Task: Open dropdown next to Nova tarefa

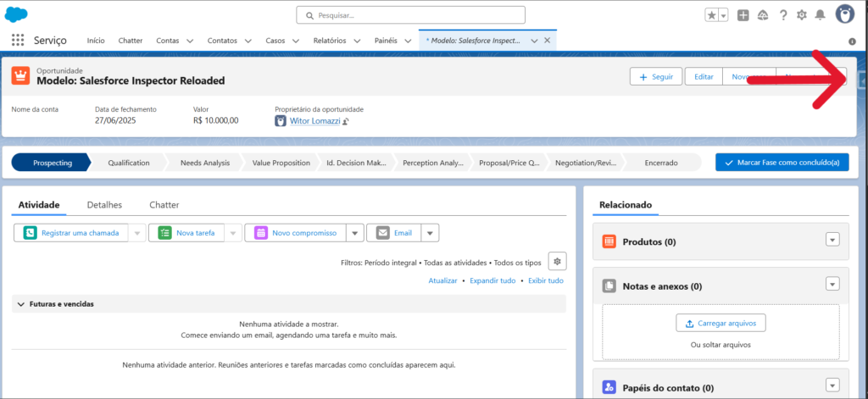Action: pyautogui.click(x=233, y=233)
